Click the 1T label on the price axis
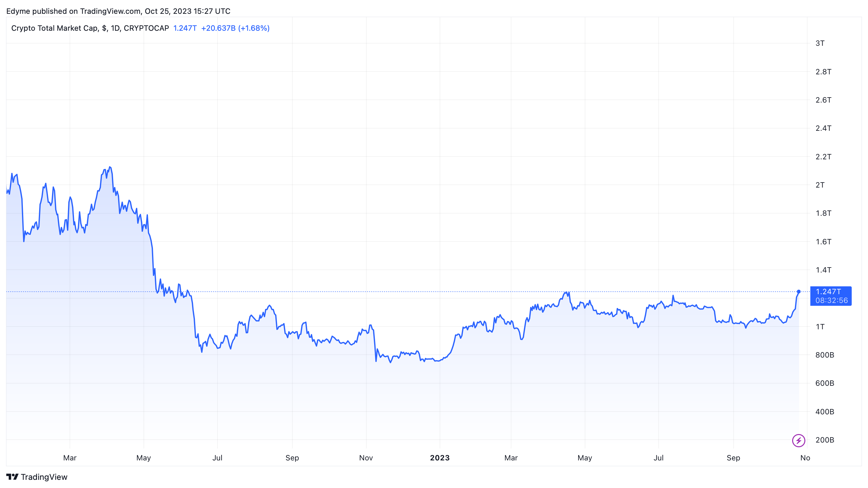 (x=820, y=326)
